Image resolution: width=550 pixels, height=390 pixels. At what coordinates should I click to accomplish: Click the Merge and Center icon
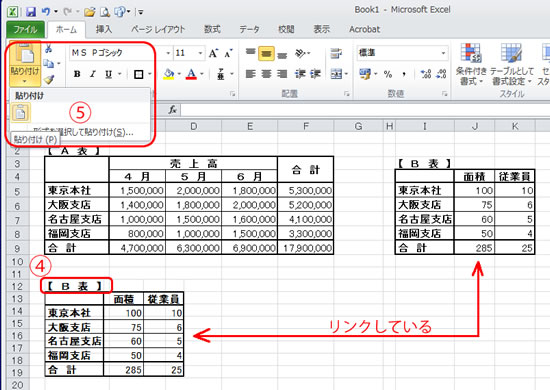pos(336,74)
